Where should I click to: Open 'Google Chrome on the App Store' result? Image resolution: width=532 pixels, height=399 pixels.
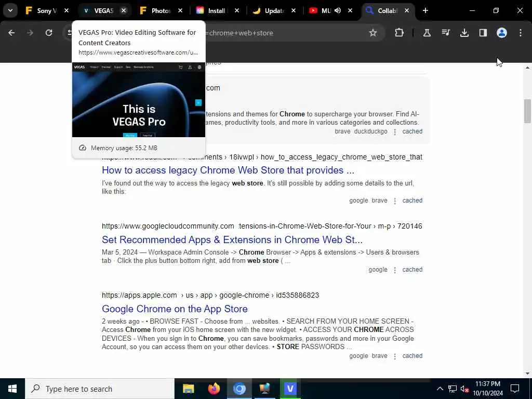click(175, 309)
